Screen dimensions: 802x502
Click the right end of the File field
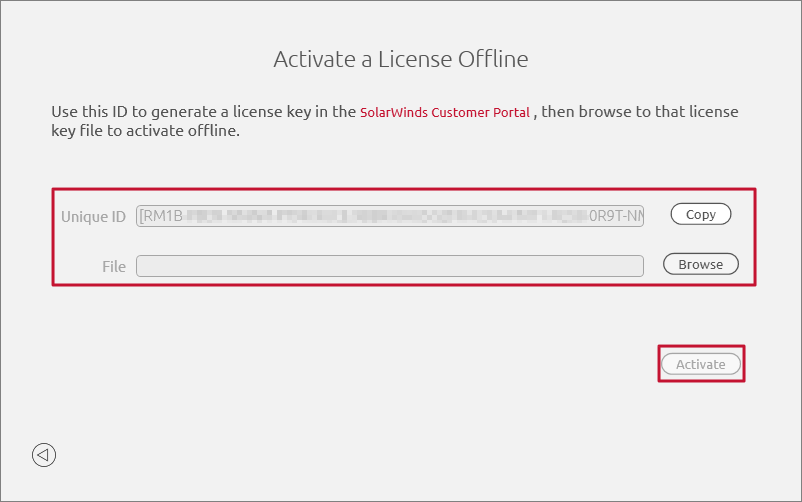point(632,265)
